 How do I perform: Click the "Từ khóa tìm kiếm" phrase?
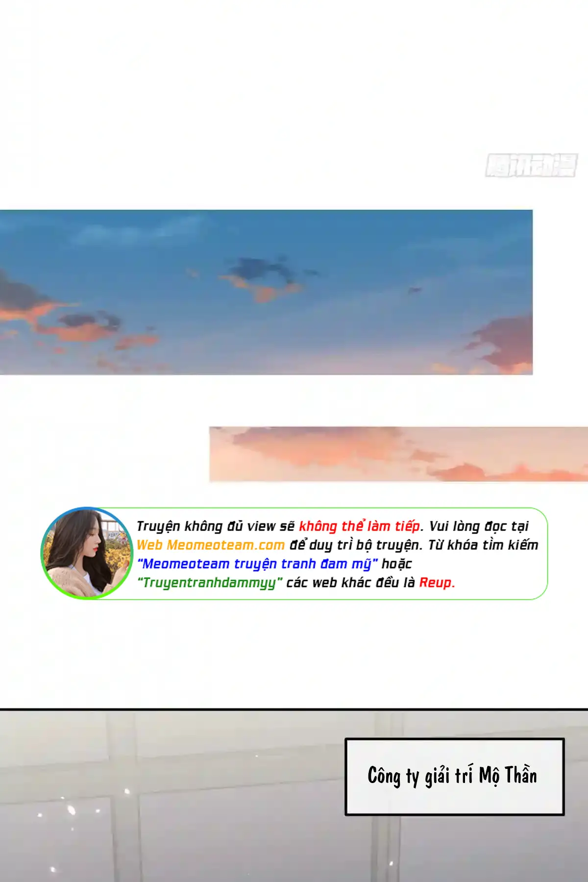483,545
